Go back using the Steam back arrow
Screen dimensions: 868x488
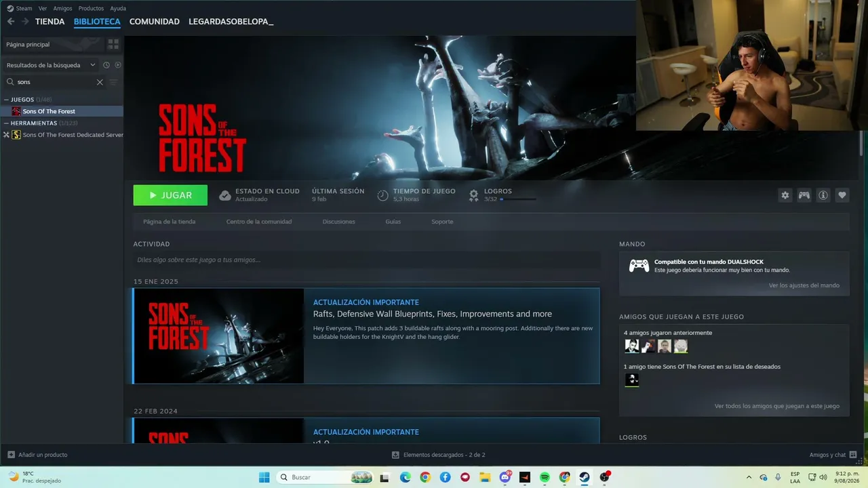pos(11,22)
